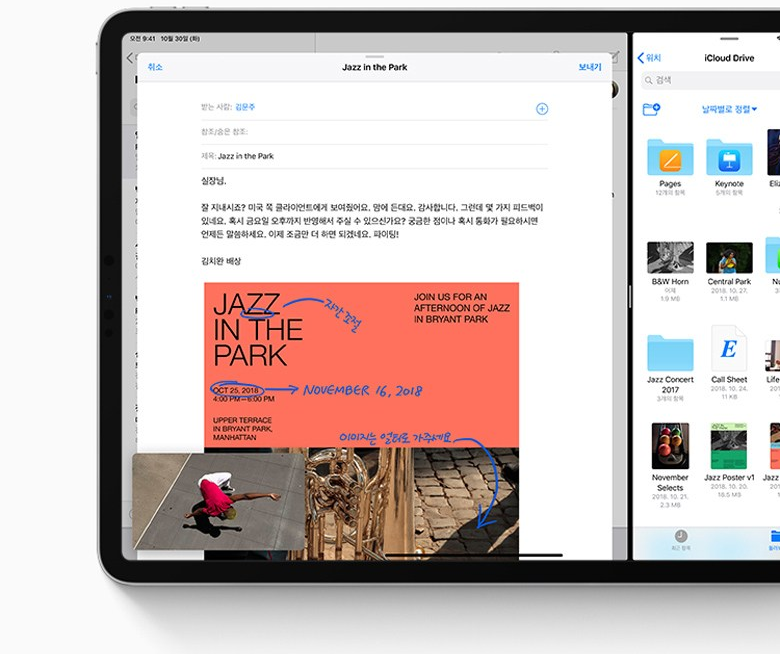
Task: Tap the iCloud Drive search field
Action: click(710, 80)
